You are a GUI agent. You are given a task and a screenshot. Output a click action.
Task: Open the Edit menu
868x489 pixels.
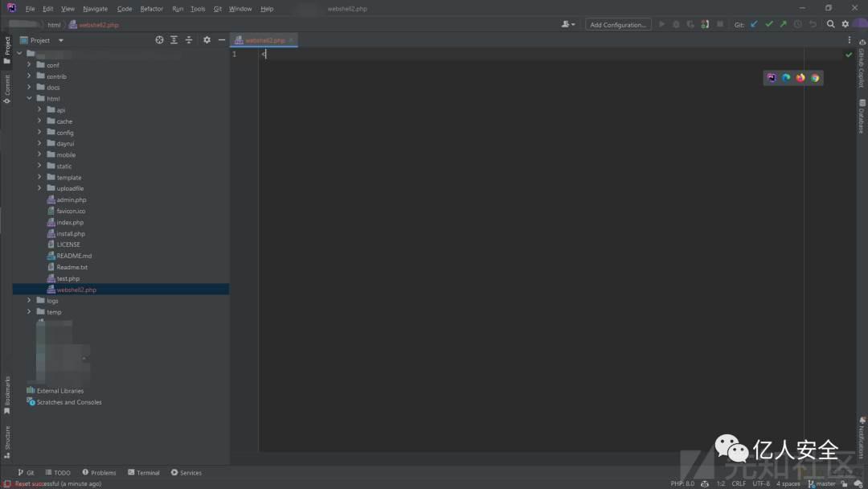pos(47,9)
